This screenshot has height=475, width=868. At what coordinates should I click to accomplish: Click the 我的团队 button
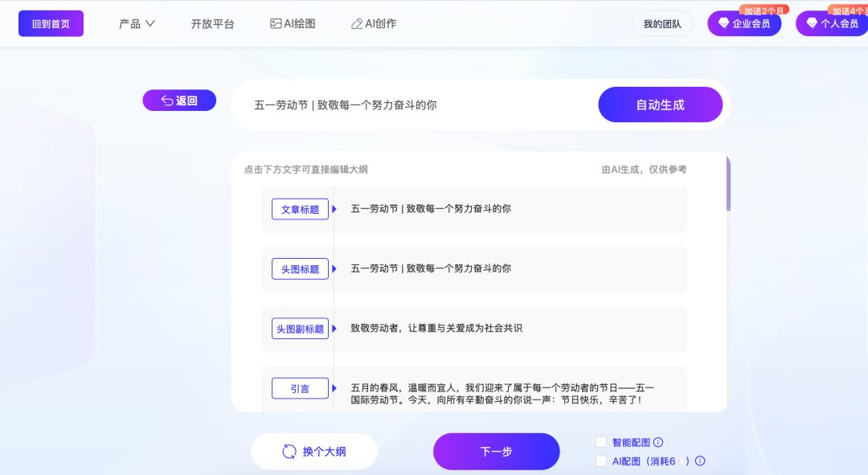[x=662, y=24]
